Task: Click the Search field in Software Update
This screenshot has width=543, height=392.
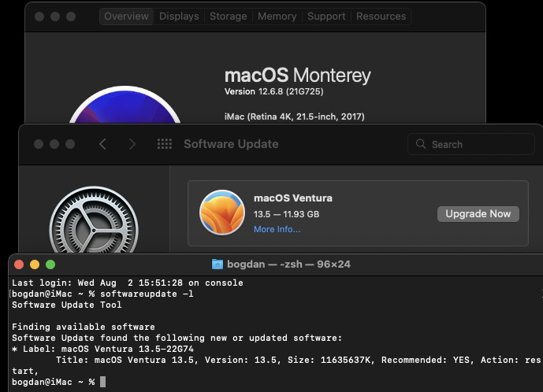Action: tap(471, 144)
